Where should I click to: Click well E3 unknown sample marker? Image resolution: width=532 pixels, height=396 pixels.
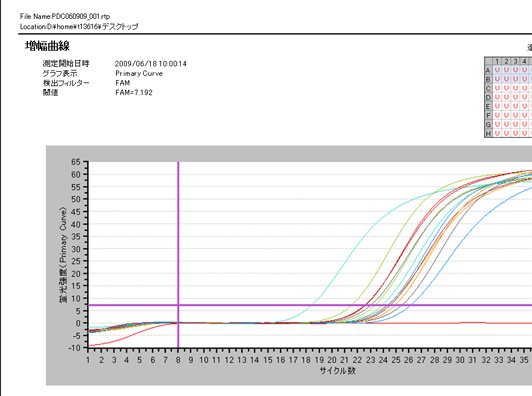pos(515,107)
